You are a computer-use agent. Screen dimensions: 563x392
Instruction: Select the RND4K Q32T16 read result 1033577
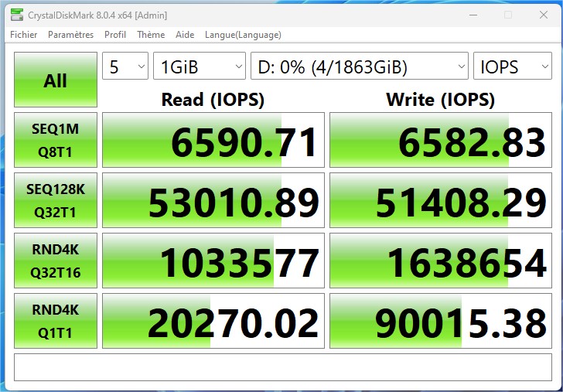click(x=213, y=261)
